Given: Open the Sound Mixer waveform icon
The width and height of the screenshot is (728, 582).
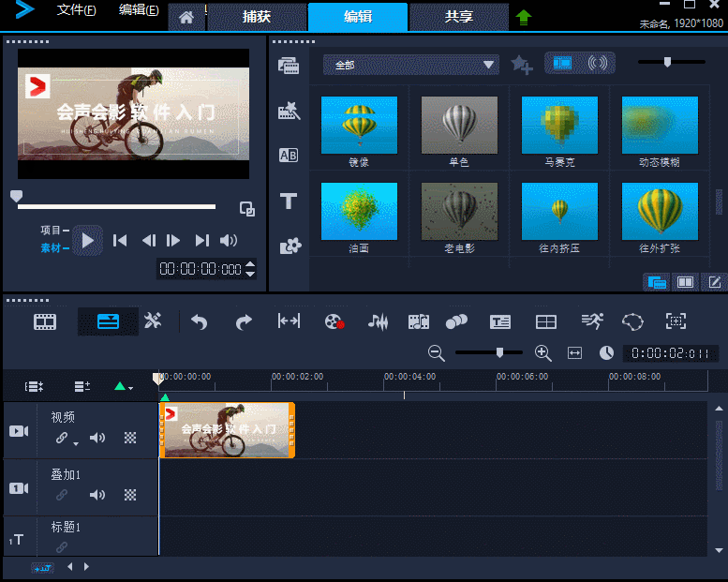Looking at the screenshot, I should [x=378, y=321].
